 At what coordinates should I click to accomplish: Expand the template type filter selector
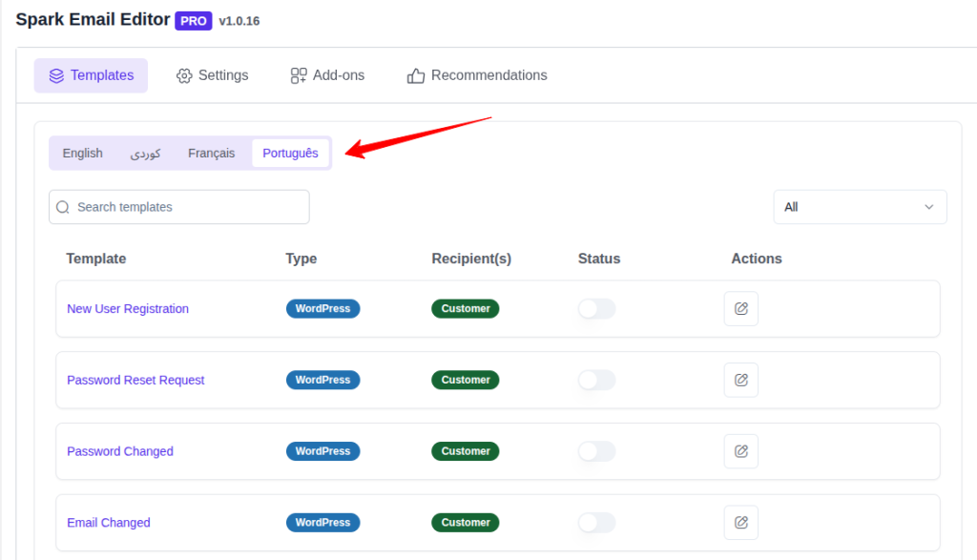pyautogui.click(x=860, y=207)
